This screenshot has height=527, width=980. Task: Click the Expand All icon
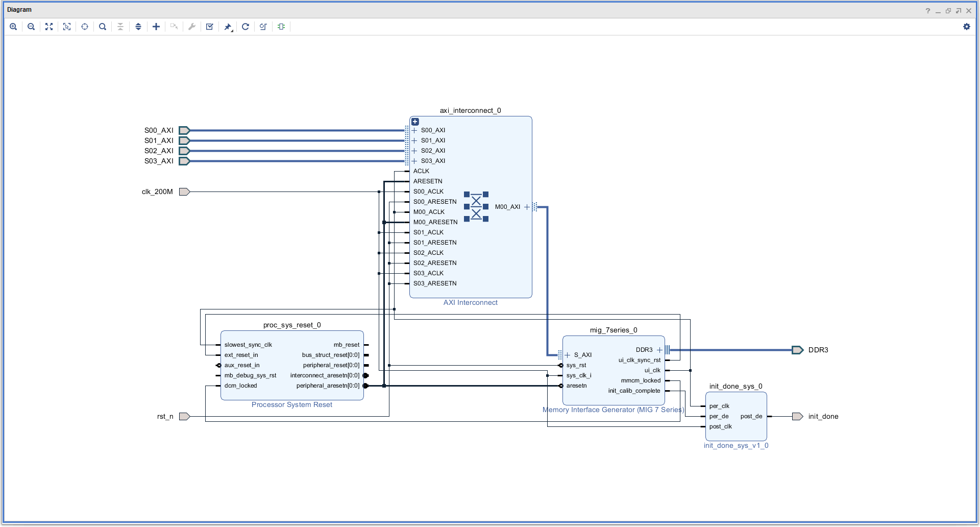(x=138, y=27)
